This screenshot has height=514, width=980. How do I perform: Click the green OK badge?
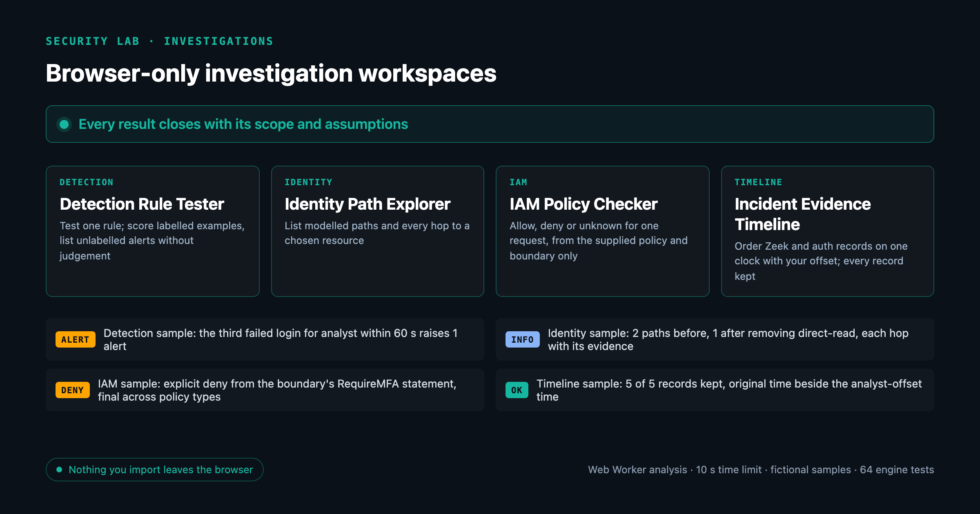point(517,390)
